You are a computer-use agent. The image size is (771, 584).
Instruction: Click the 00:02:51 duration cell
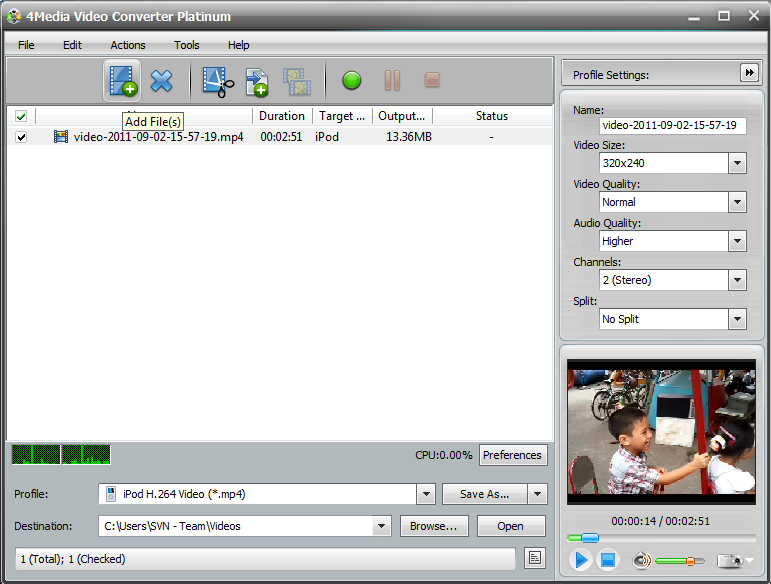[x=281, y=137]
